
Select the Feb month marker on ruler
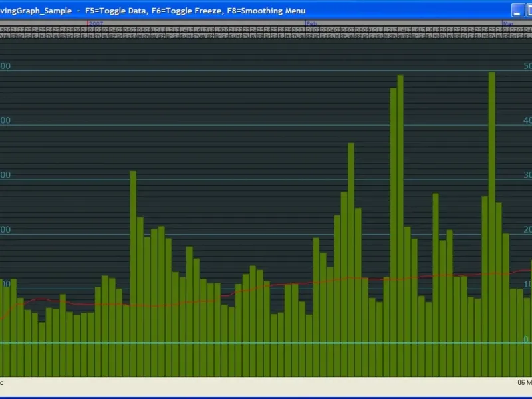[x=311, y=23]
